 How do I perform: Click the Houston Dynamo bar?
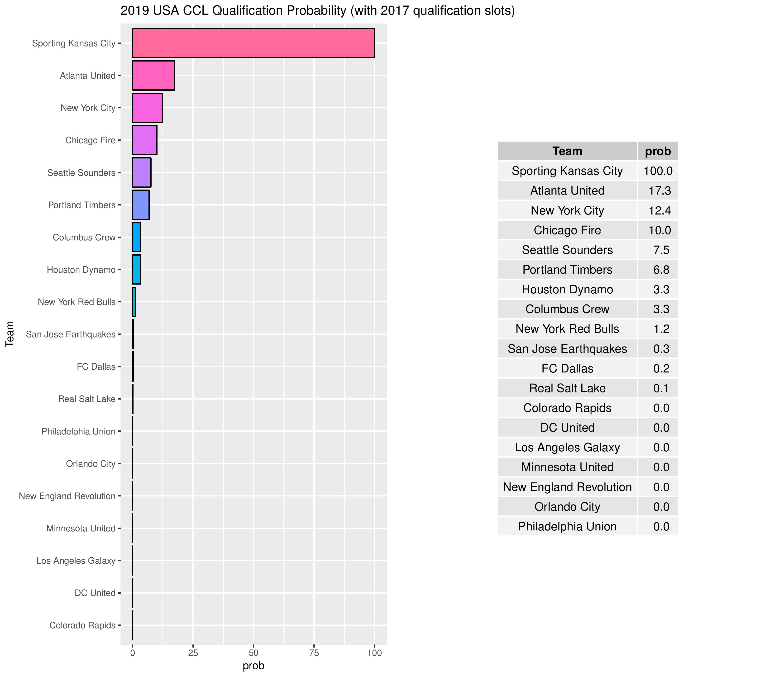(x=137, y=269)
